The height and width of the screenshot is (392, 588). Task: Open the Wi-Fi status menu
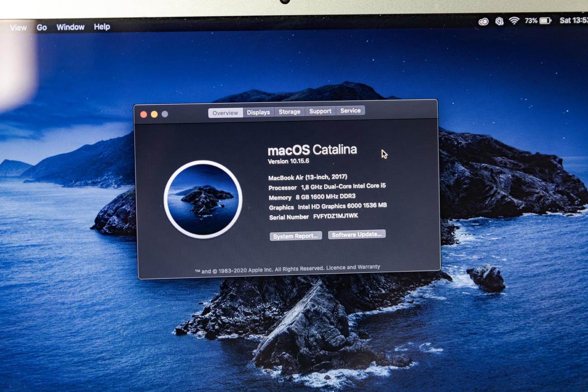[514, 20]
